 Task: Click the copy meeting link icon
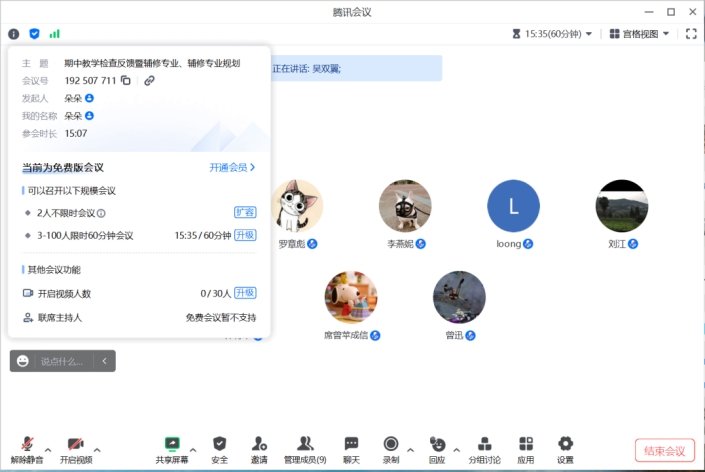[x=149, y=81]
